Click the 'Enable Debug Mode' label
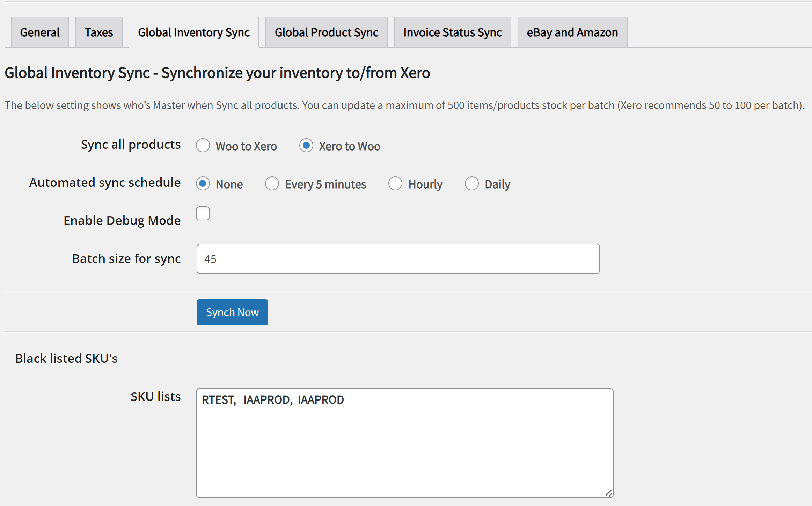The height and width of the screenshot is (506, 812). tap(122, 221)
